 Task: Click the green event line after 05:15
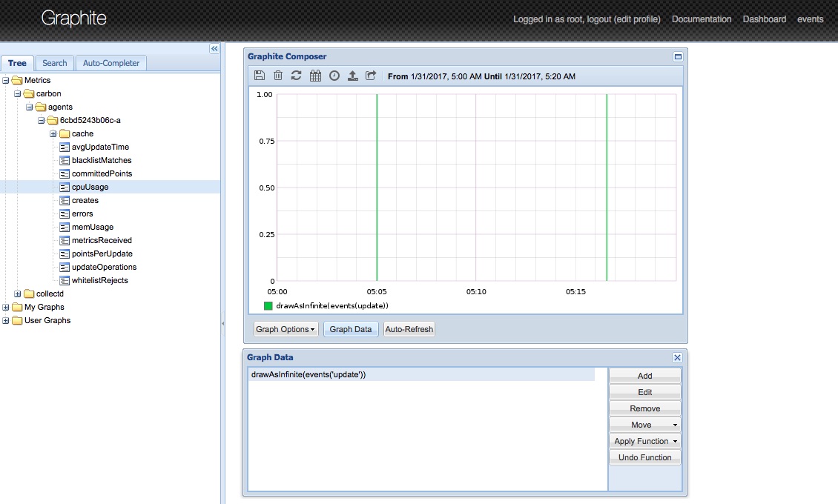pyautogui.click(x=607, y=188)
